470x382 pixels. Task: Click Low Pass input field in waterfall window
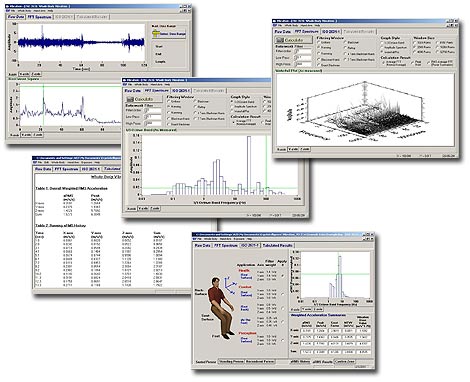tap(304, 57)
